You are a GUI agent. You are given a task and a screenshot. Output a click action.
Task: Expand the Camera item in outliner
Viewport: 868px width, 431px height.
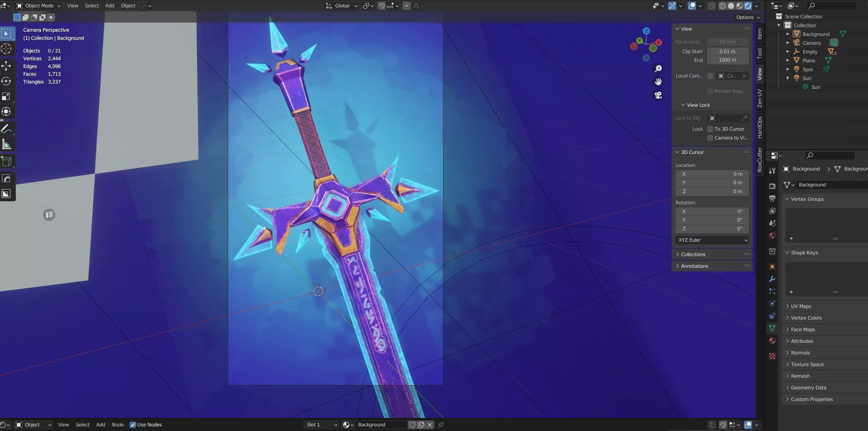pos(788,43)
